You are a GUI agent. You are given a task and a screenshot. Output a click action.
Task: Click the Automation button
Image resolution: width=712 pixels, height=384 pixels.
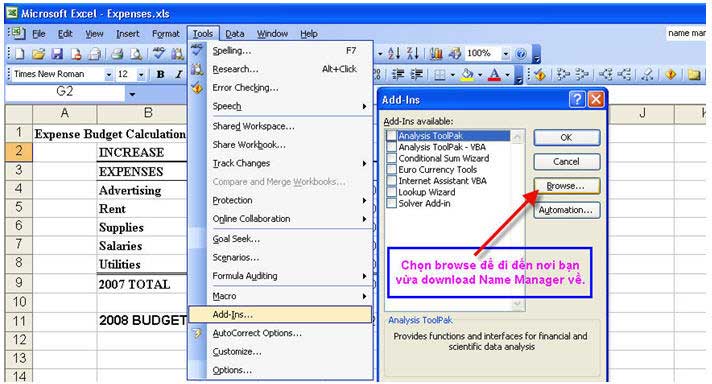click(566, 210)
